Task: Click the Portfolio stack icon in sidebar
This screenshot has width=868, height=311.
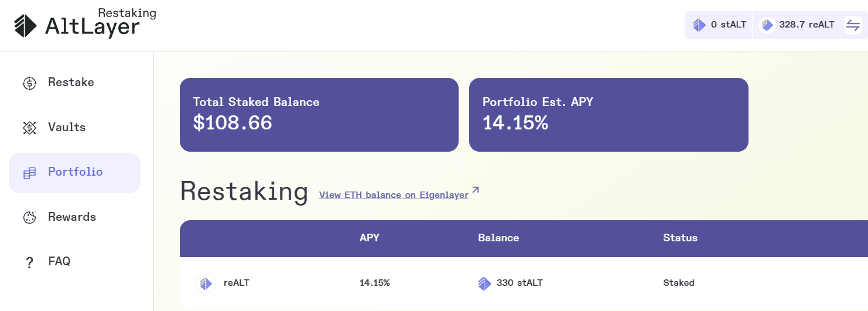Action: (x=29, y=173)
